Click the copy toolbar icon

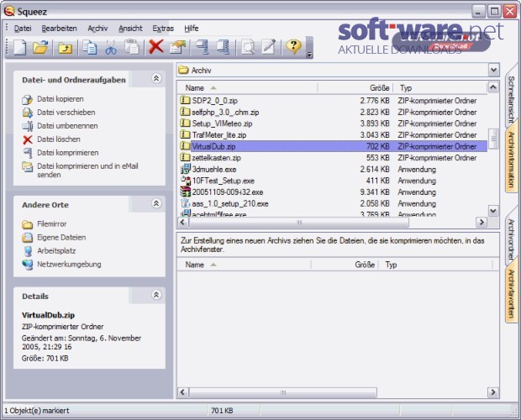[90, 47]
